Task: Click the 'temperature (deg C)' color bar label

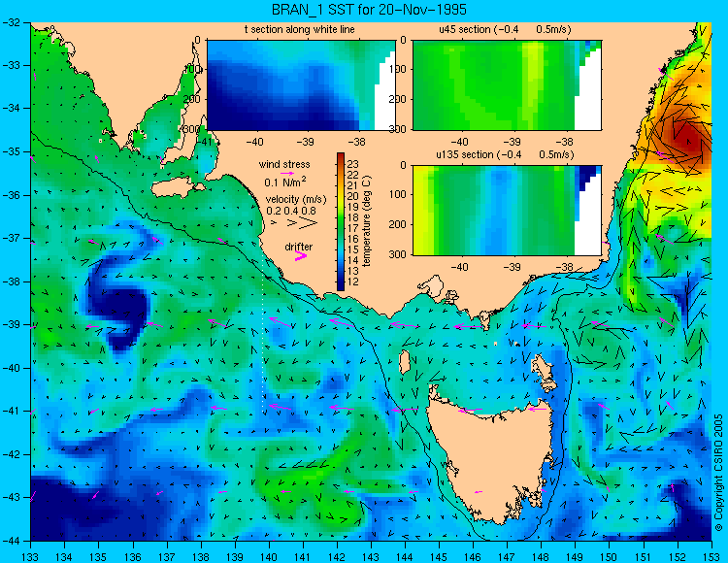Action: click(367, 221)
